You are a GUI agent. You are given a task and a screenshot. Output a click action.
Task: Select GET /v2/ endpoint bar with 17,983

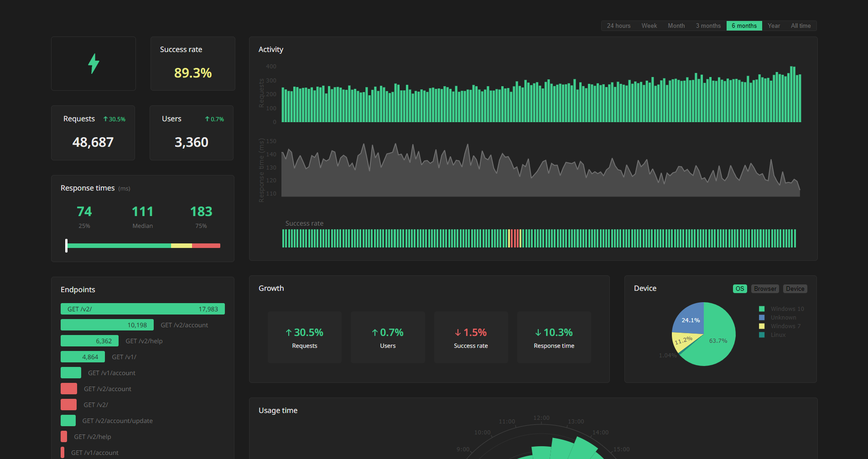143,309
